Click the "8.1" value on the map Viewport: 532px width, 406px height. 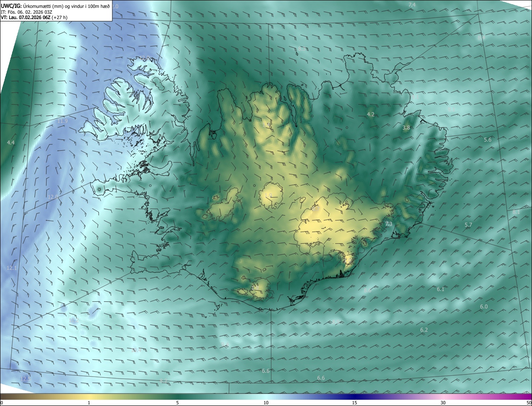pyautogui.click(x=516, y=212)
